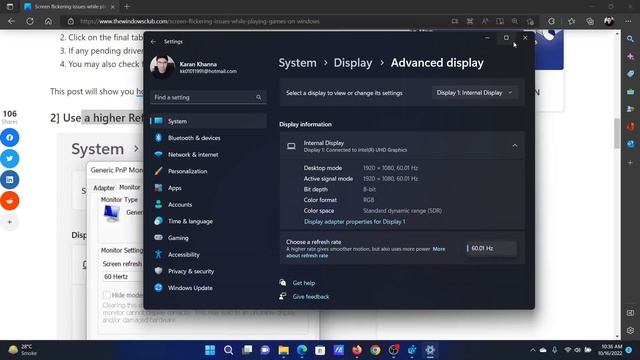This screenshot has width=640, height=360.
Task: Open the 60 Hertz dropdown in article image
Action: click(x=122, y=276)
